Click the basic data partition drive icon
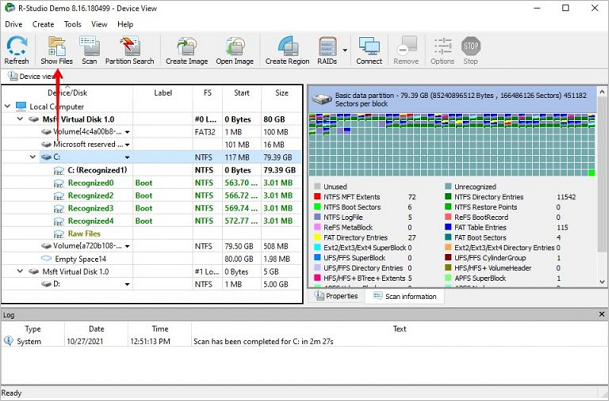609x401 pixels. pos(322,99)
